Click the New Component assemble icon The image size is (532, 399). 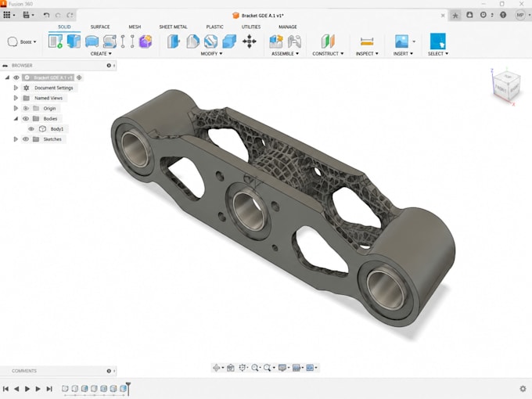pos(276,41)
